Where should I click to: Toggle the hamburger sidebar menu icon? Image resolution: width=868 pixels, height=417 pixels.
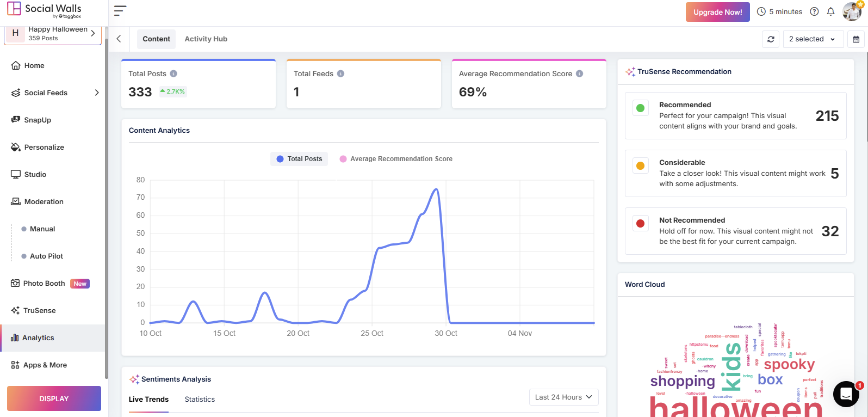click(x=120, y=11)
